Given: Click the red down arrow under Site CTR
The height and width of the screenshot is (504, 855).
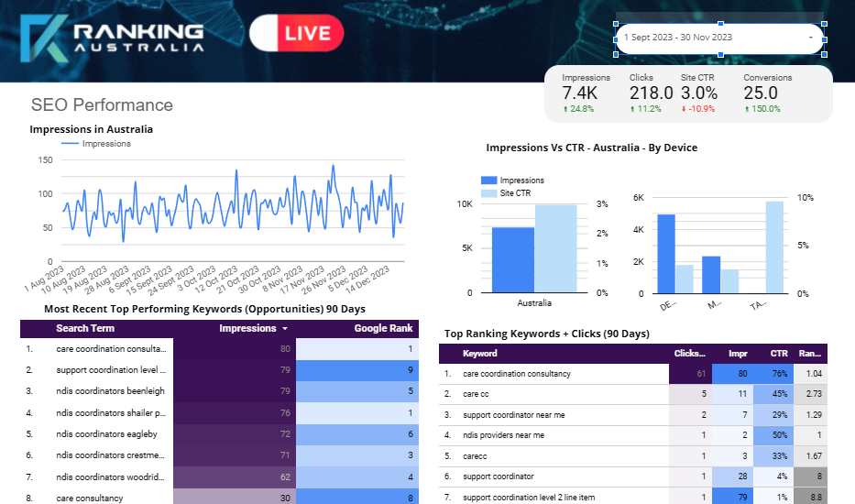Looking at the screenshot, I should click(685, 109).
